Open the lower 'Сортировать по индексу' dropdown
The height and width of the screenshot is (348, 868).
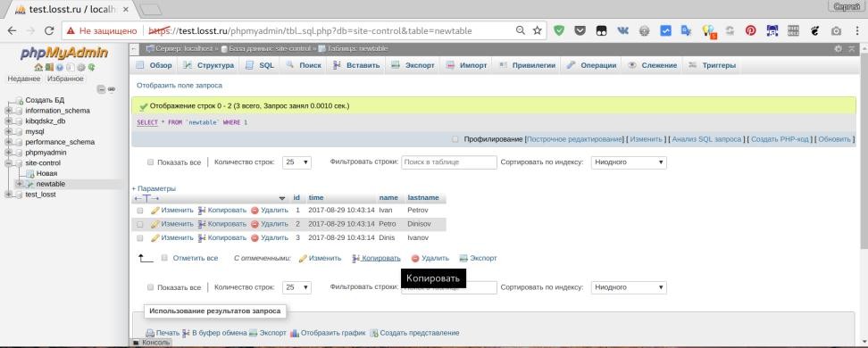tap(629, 287)
